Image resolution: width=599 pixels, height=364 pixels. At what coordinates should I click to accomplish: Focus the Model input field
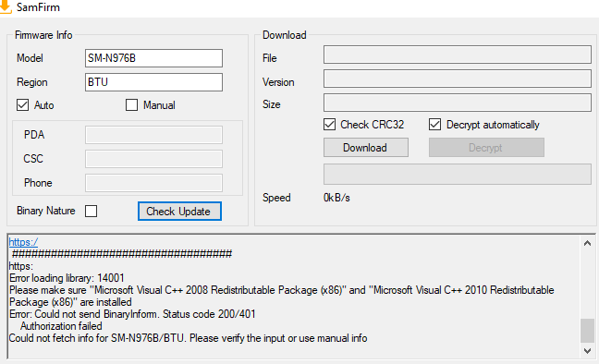click(153, 58)
